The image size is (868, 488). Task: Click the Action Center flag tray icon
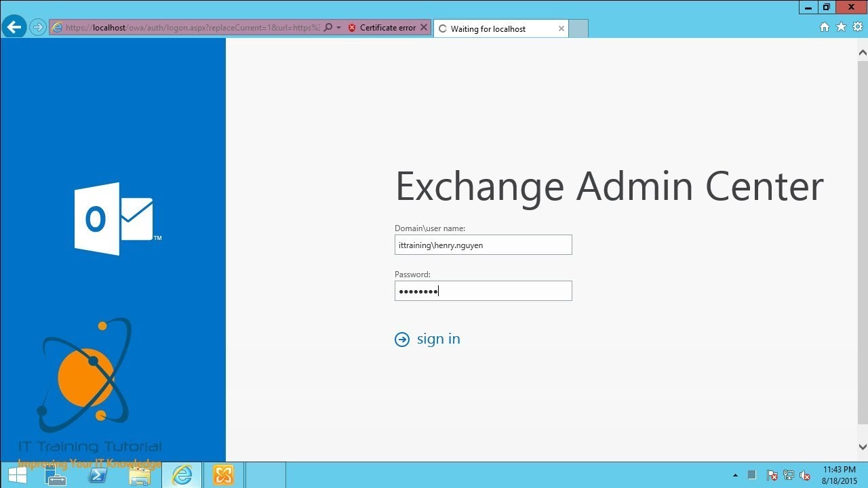point(772,476)
